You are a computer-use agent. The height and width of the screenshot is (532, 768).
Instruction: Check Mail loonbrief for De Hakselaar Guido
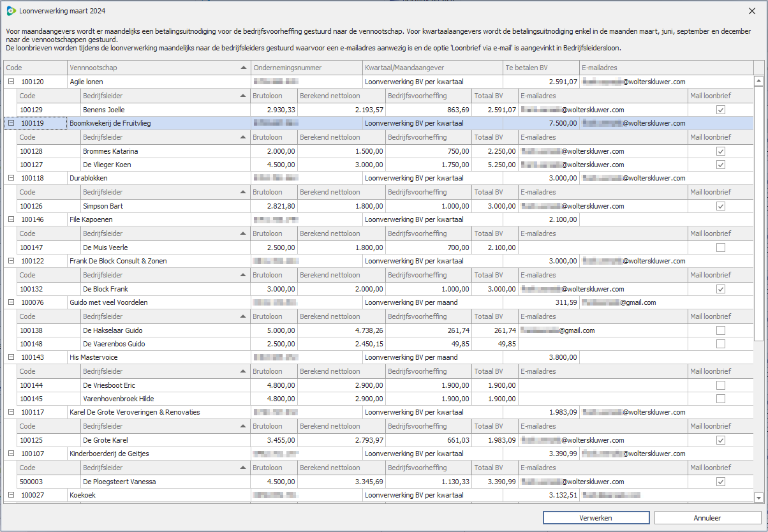[721, 330]
